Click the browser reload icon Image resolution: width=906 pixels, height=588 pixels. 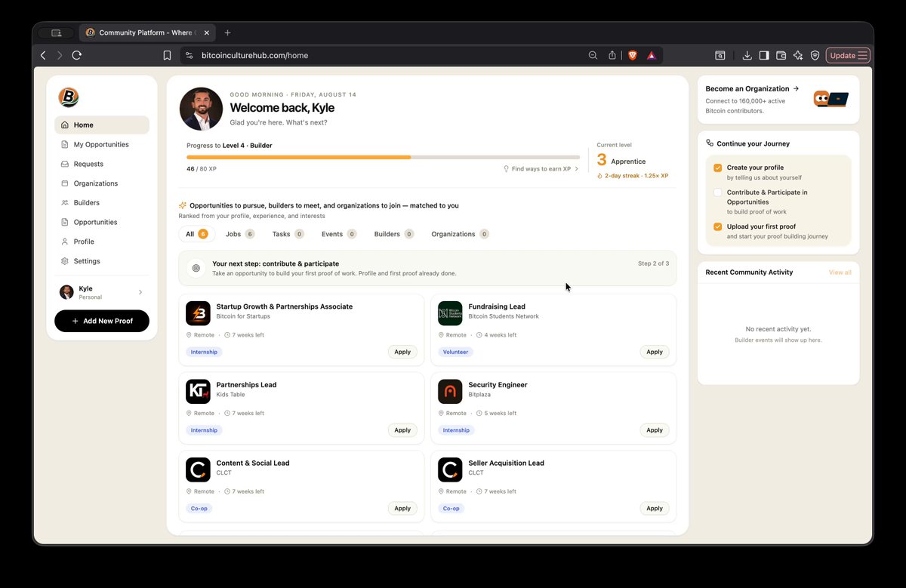(x=76, y=55)
